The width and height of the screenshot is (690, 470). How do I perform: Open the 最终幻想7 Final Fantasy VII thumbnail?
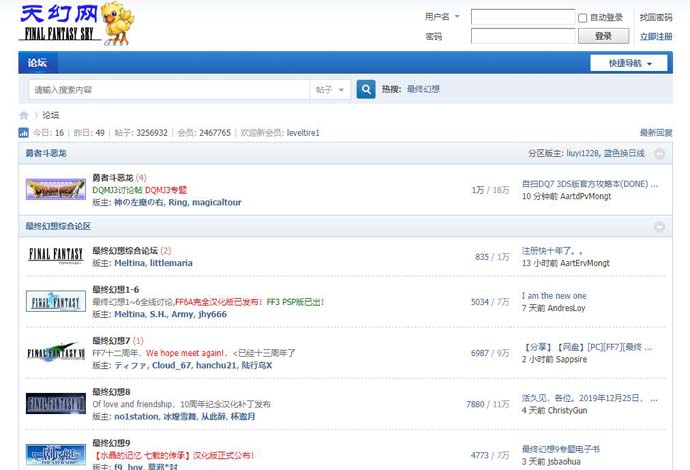(x=56, y=352)
